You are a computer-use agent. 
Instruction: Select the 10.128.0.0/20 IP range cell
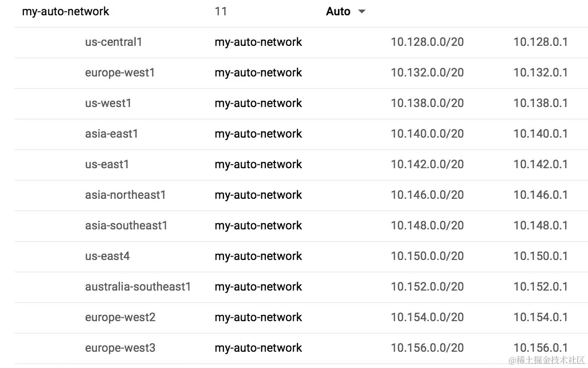[427, 42]
